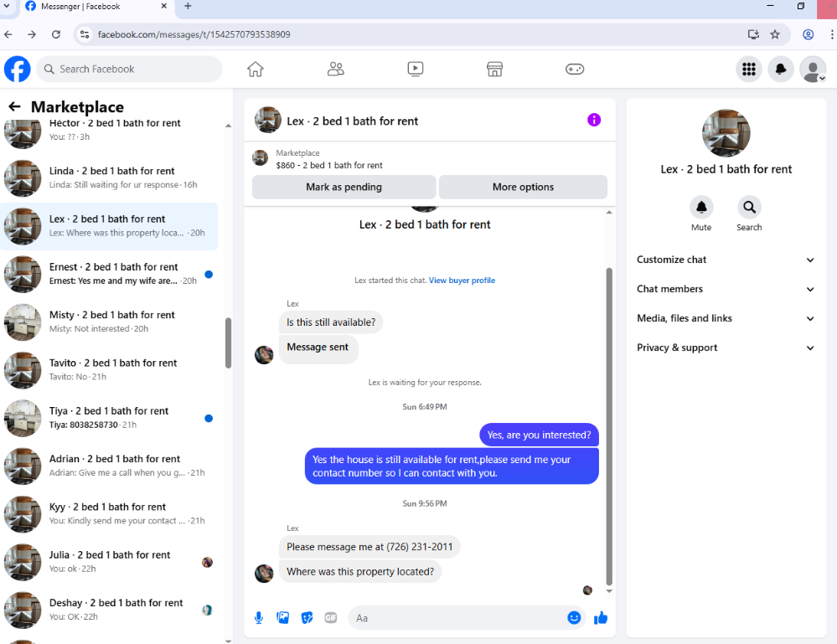The image size is (837, 644).
Task: Open the Home feed icon
Action: point(256,69)
